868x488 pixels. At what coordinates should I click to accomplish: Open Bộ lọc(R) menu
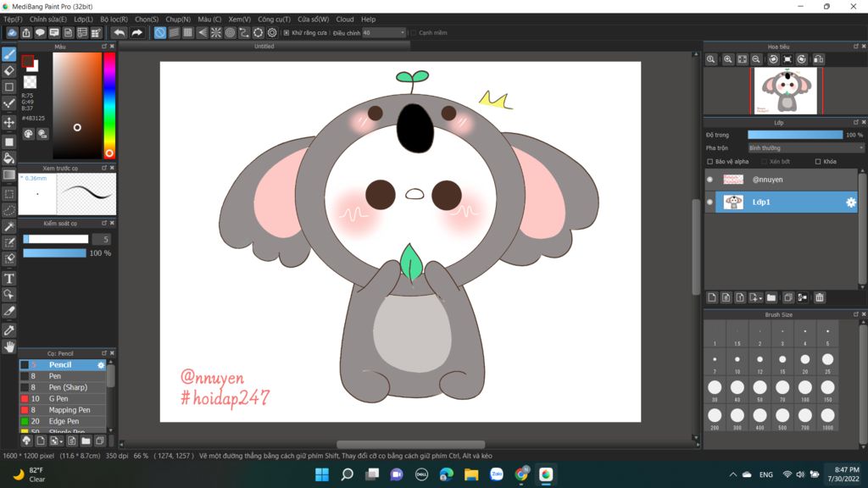[114, 19]
